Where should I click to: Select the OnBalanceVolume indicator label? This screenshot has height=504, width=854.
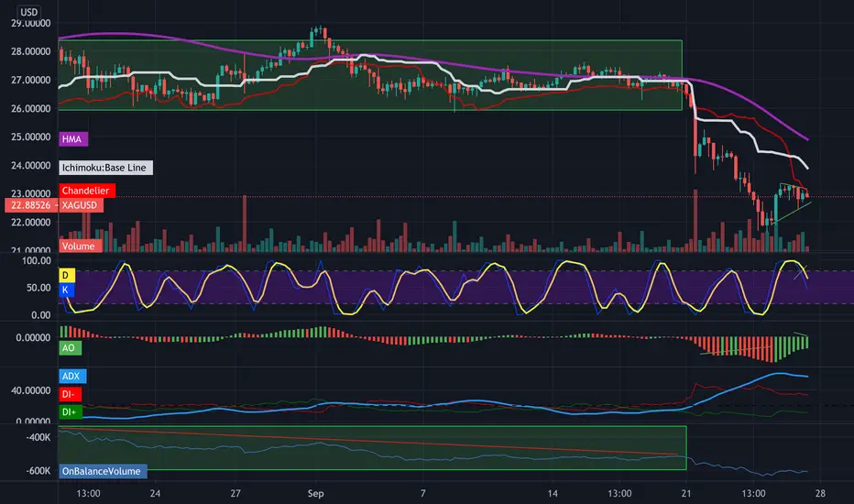click(x=103, y=471)
